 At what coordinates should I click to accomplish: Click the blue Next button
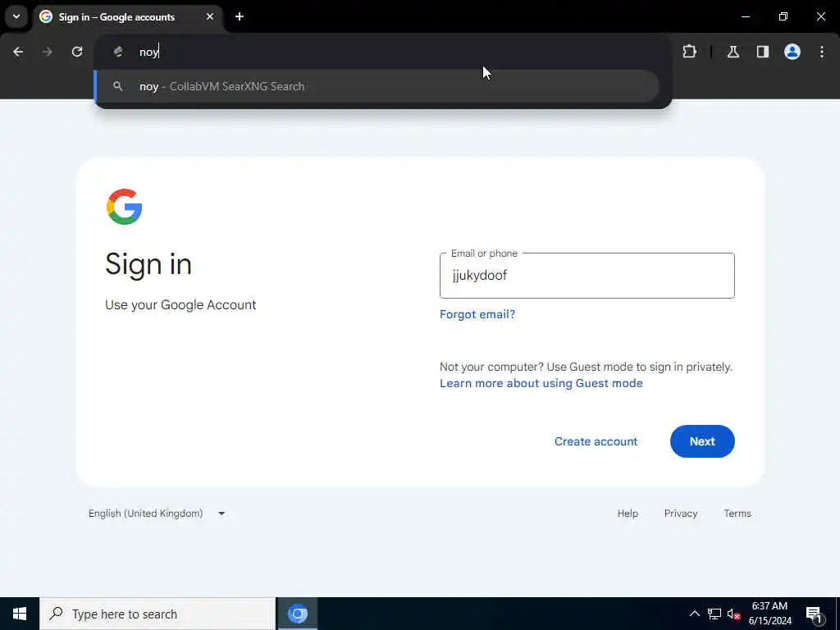[x=702, y=441]
